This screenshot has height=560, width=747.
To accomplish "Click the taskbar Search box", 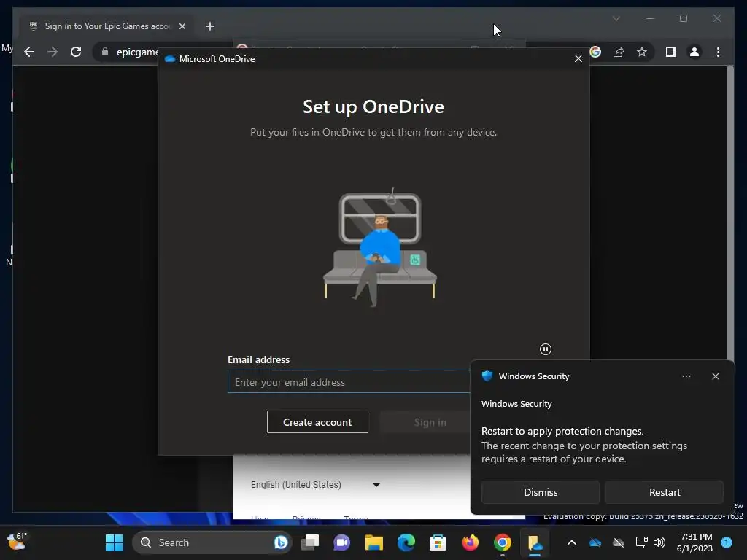I will (212, 542).
